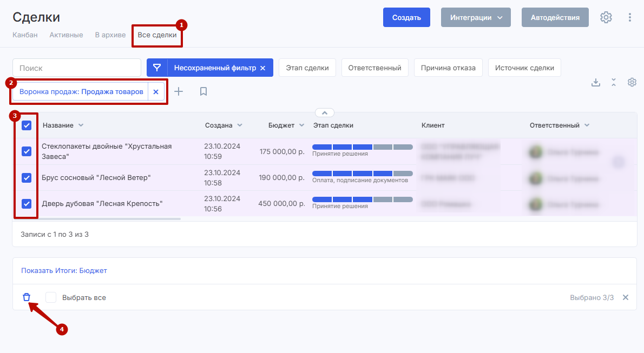
Task: Open the three-dot more options menu
Action: [x=629, y=17]
